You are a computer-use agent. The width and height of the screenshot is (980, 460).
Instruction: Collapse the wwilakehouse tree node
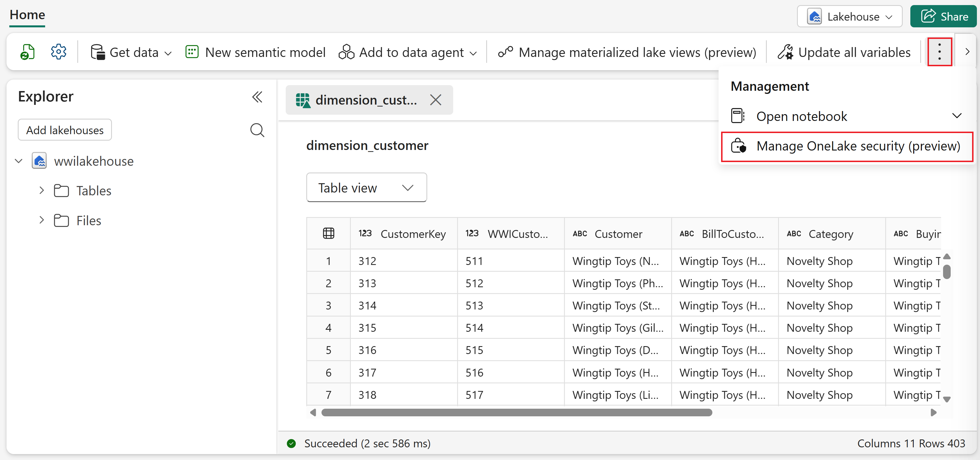tap(19, 161)
